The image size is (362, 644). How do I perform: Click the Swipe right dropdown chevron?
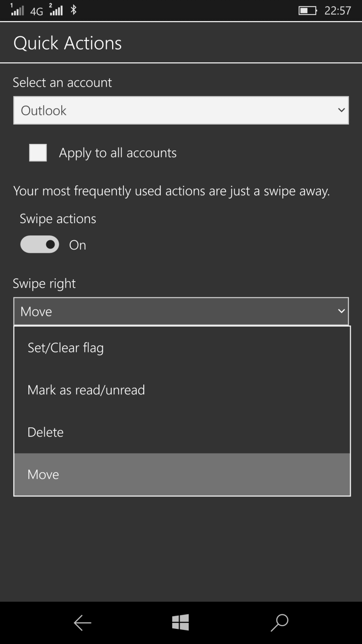click(341, 311)
